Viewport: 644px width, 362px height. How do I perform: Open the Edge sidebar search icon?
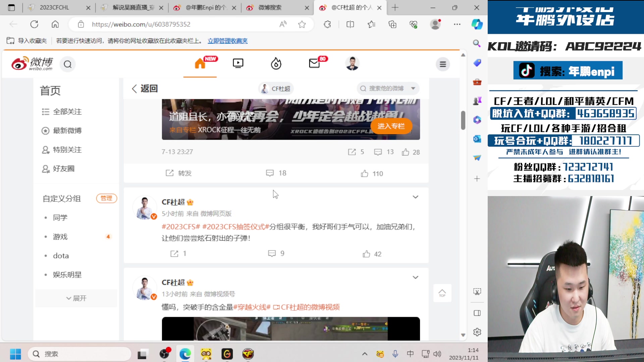(477, 43)
